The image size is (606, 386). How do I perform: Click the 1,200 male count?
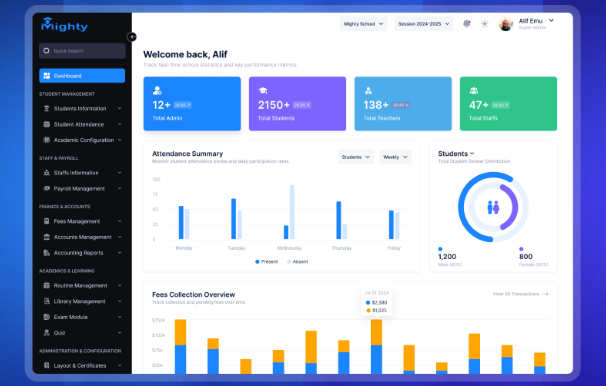click(447, 257)
